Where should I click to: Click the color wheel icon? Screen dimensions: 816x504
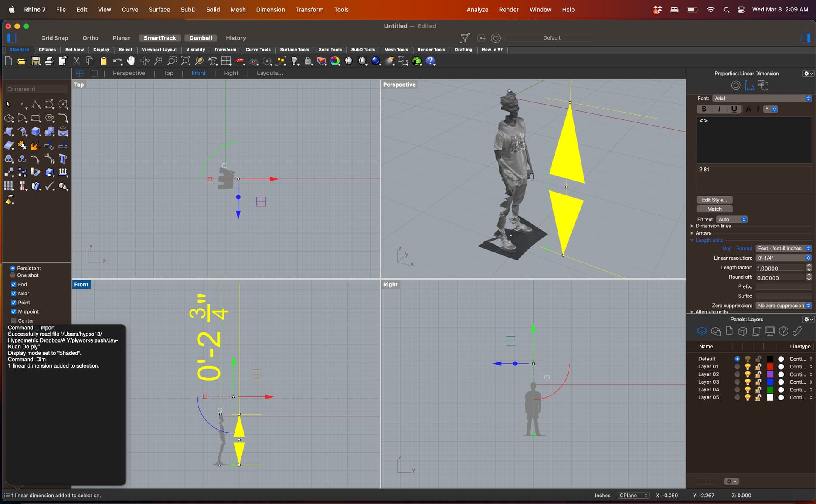335,61
